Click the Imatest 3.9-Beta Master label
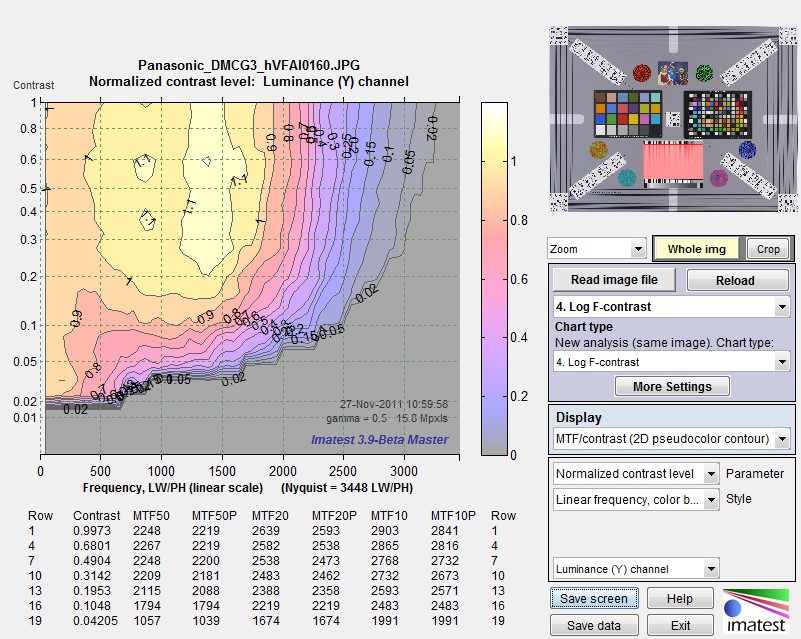 (380, 440)
